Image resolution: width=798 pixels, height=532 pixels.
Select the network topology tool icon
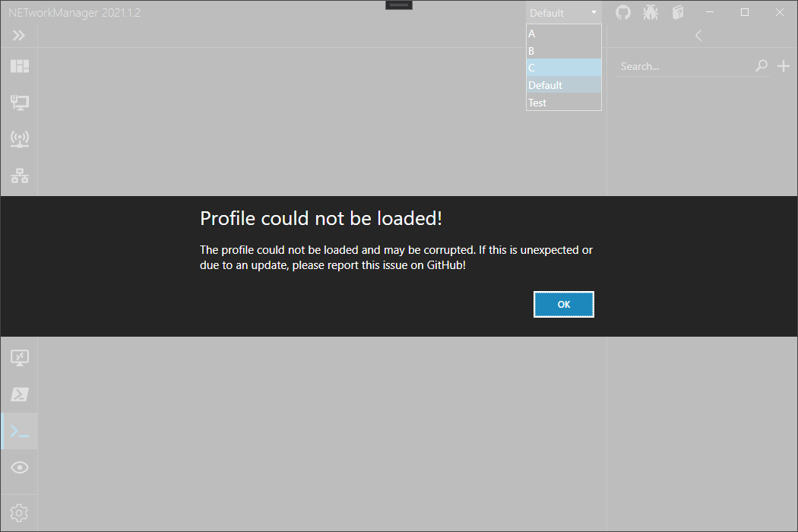[x=19, y=176]
